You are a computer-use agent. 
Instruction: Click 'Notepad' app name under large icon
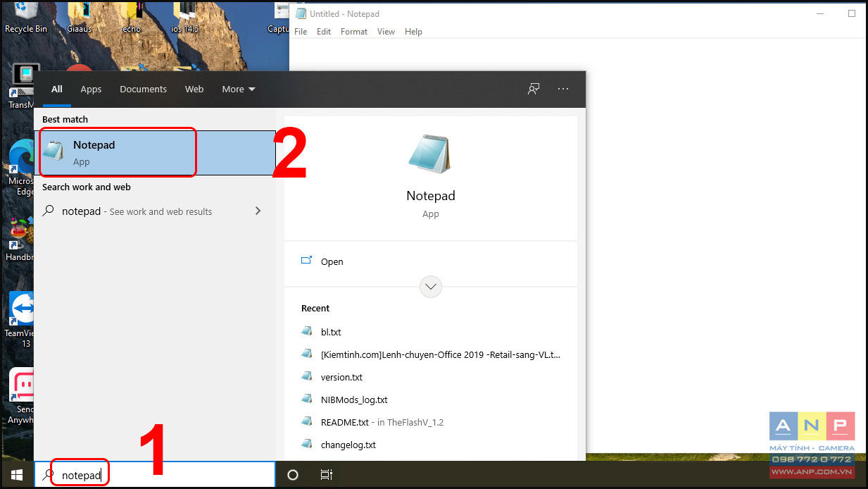tap(430, 196)
